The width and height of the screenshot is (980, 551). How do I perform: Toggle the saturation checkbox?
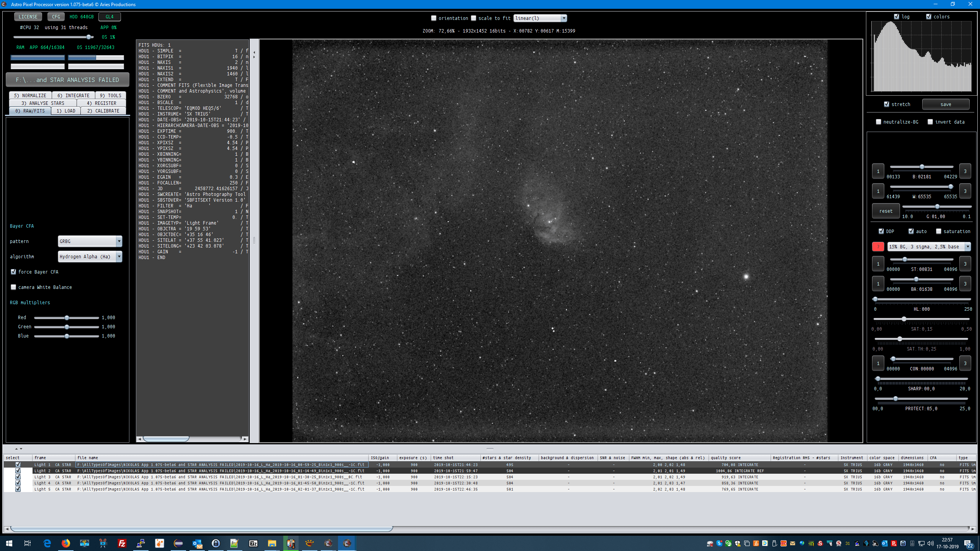click(x=939, y=231)
